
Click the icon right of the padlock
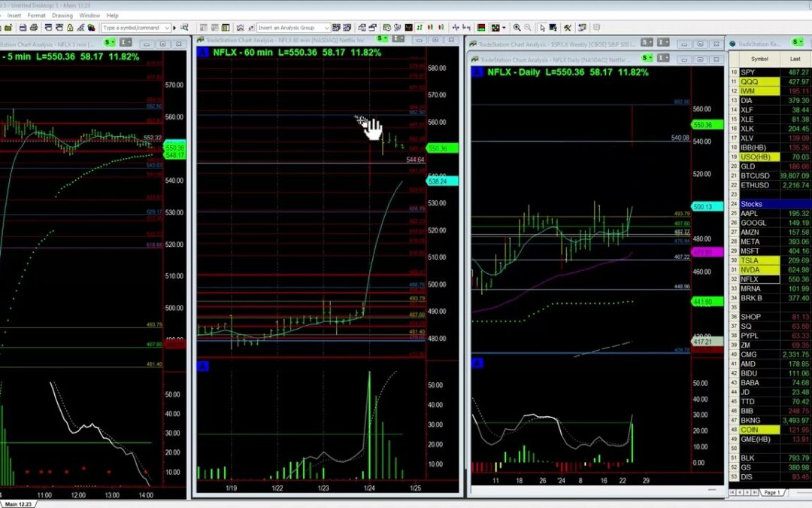80,28
